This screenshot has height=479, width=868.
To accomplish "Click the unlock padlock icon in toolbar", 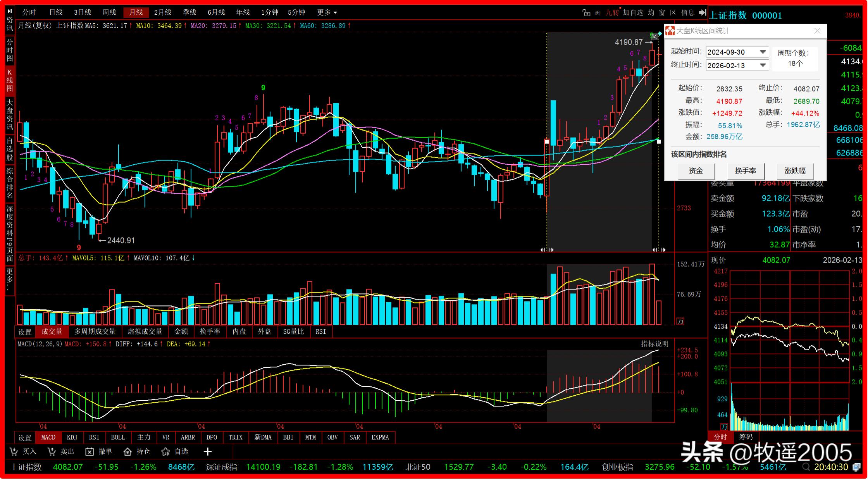I will tap(586, 13).
